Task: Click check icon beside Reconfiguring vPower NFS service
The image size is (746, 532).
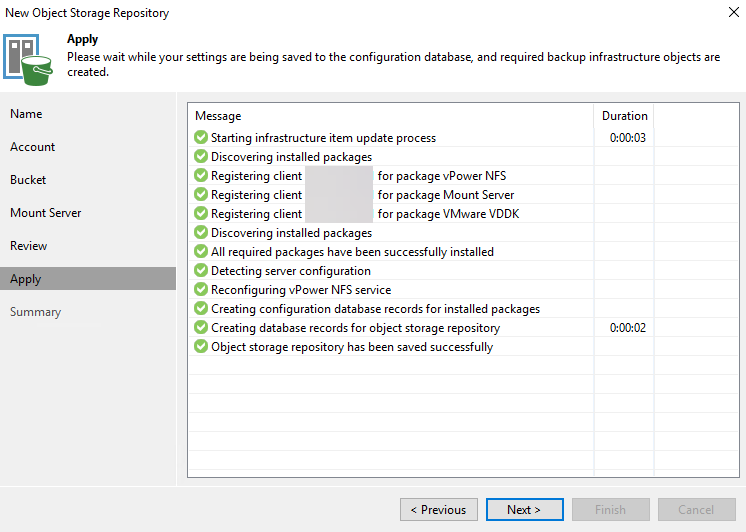Action: click(201, 290)
